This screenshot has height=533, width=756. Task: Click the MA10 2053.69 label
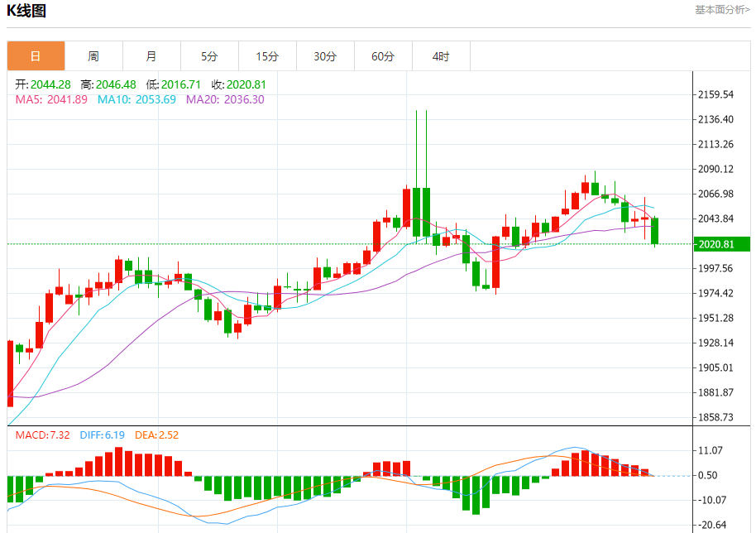(x=137, y=99)
